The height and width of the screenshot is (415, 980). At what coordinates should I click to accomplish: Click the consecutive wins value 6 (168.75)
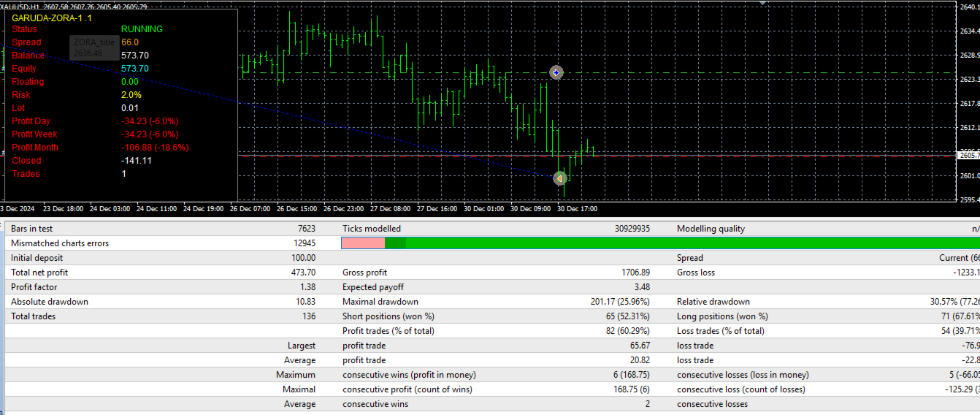pos(632,375)
